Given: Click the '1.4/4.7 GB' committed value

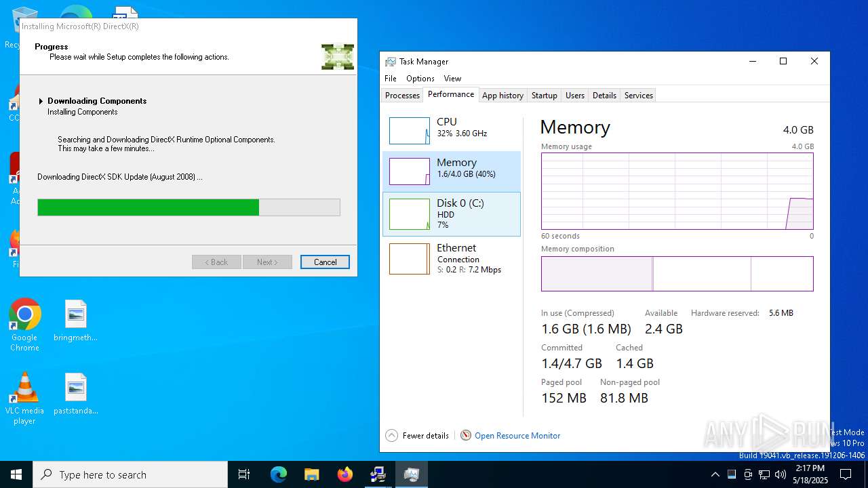Looking at the screenshot, I should (x=572, y=364).
